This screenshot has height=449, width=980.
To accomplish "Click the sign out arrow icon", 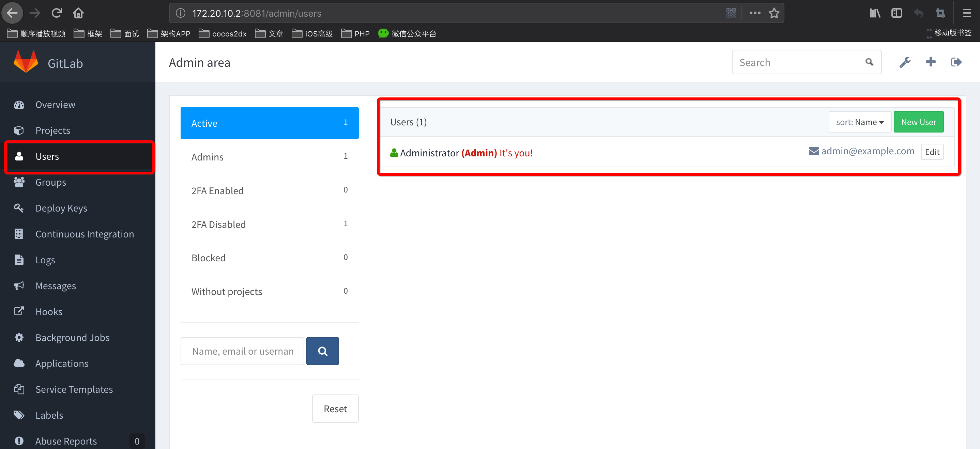I will (x=956, y=62).
